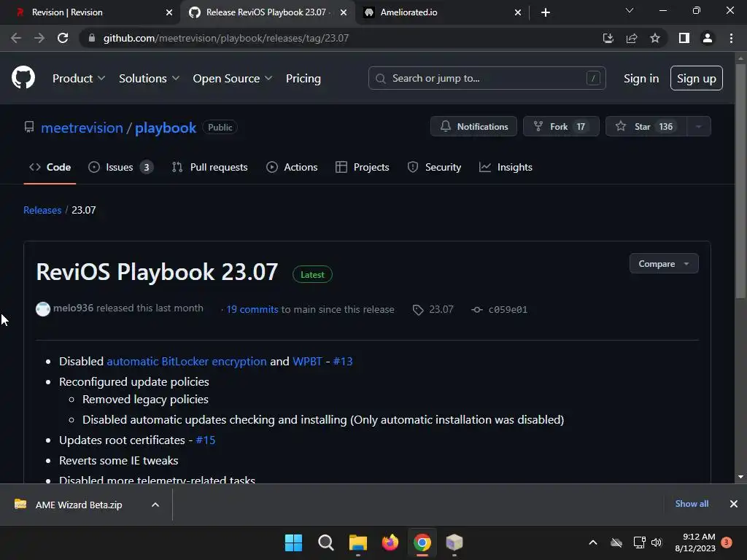Expand the Solutions menu
This screenshot has width=747, height=560.
149,79
